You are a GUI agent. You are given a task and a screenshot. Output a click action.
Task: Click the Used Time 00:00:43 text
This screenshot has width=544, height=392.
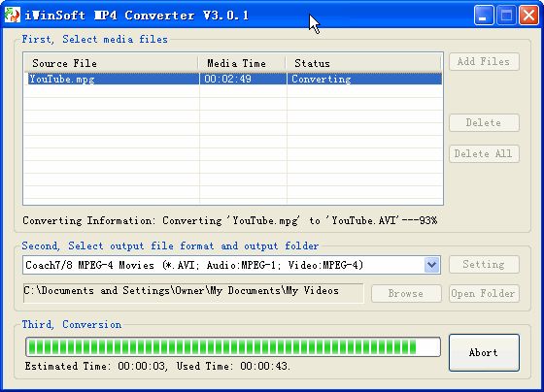[x=233, y=366]
